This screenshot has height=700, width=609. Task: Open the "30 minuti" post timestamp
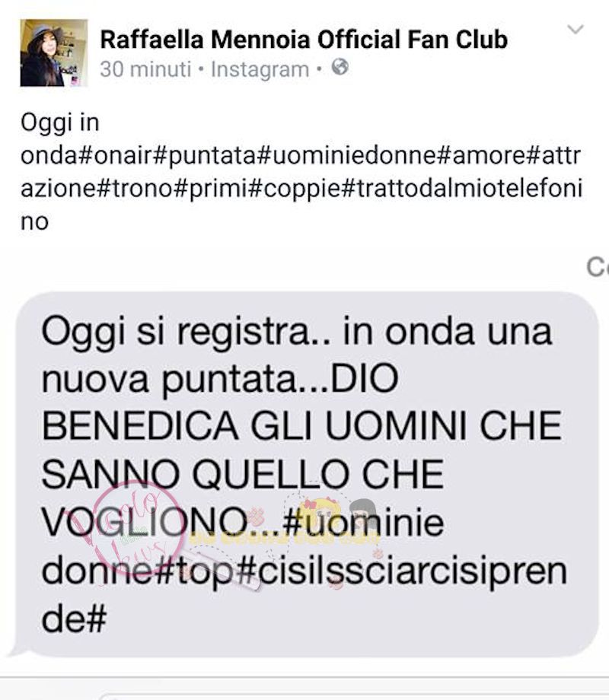click(x=145, y=69)
